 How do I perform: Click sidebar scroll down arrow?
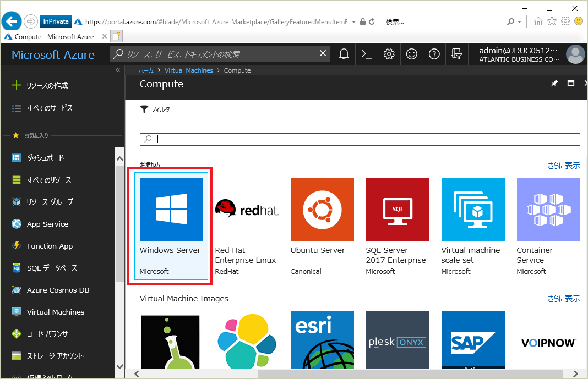pos(119,367)
